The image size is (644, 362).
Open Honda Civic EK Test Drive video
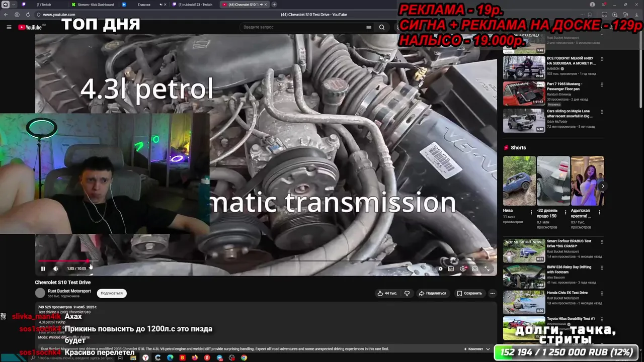(x=524, y=302)
